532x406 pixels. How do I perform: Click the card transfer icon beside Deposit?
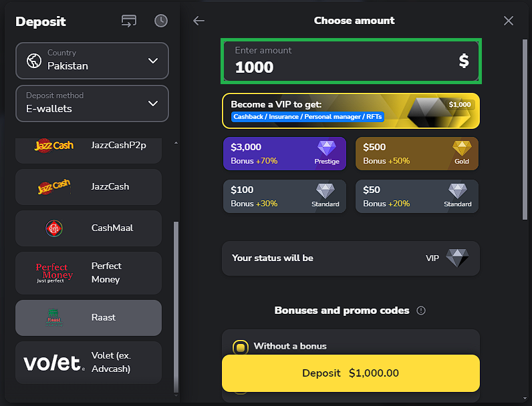click(129, 21)
